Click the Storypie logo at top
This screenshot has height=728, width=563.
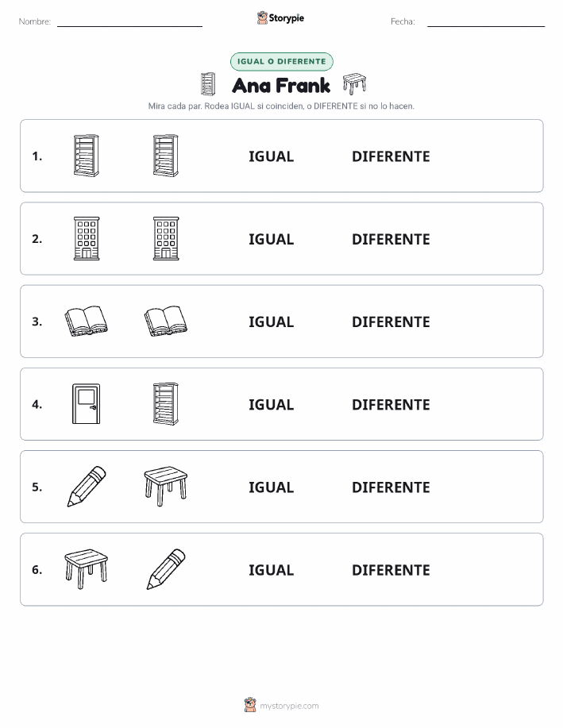(280, 18)
